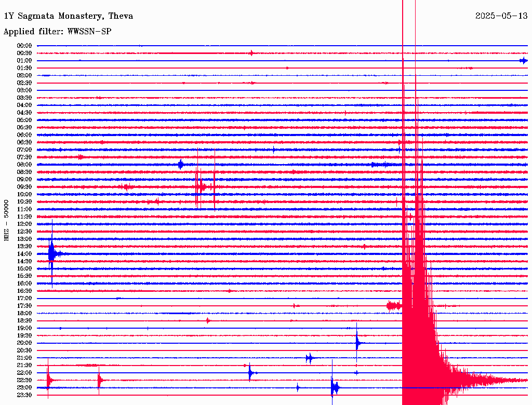Click the vertical 'HHZ - 50000' axis label
Image resolution: width=532 pixels, height=405 pixels.
point(6,221)
